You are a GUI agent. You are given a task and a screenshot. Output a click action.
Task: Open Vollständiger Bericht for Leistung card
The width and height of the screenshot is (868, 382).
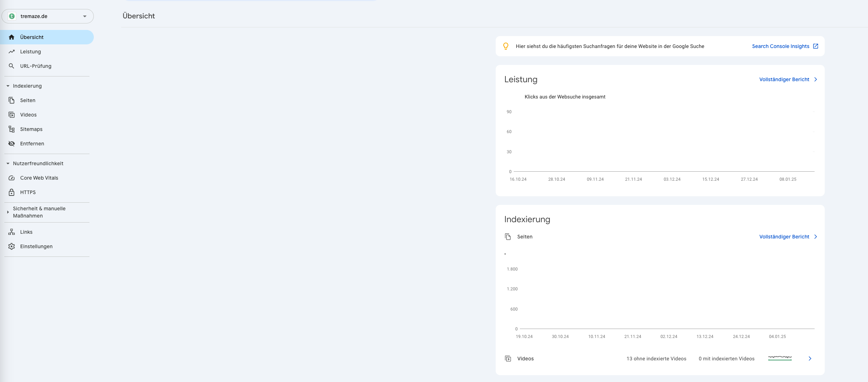788,79
